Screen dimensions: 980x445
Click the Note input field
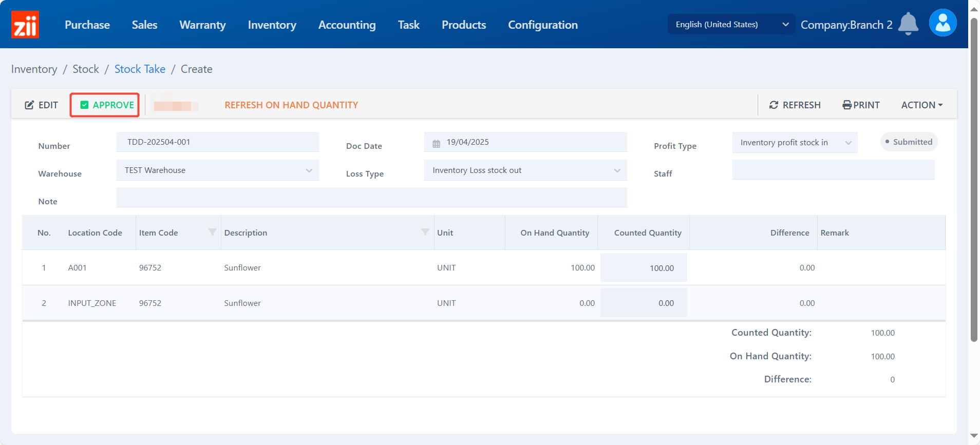tap(372, 197)
